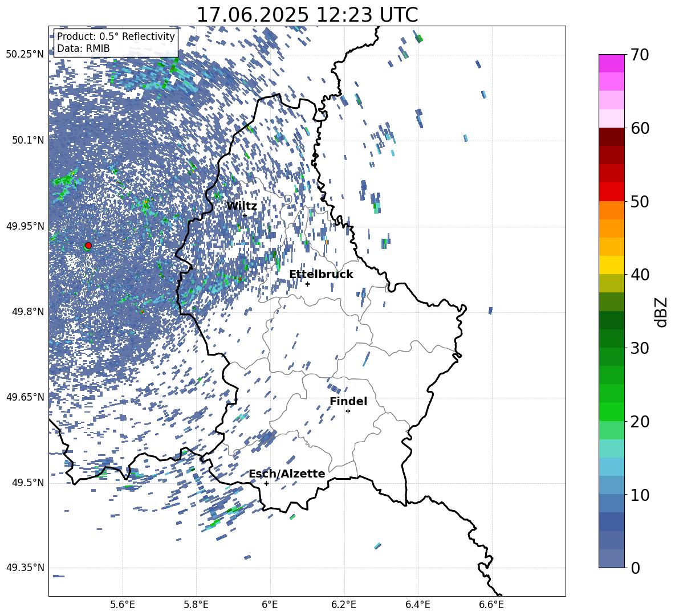Click the Product: 0.5° Reflectivity text
Viewport: 675px width, 616px height.
116,36
